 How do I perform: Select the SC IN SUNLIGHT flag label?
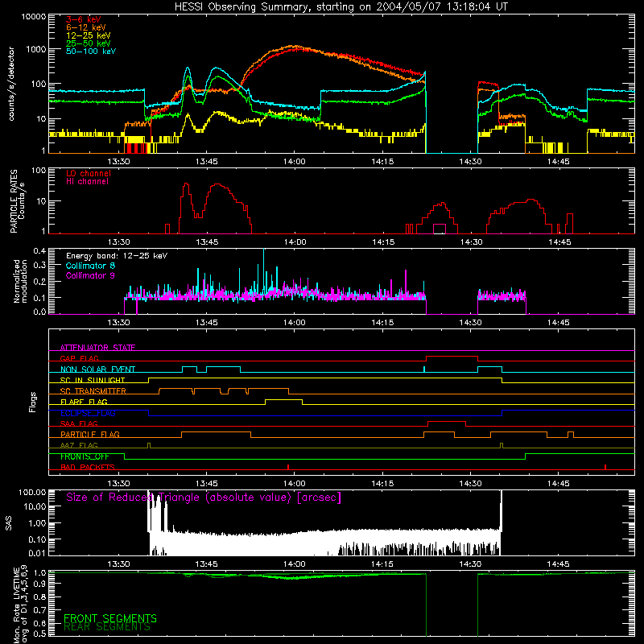coord(93,380)
